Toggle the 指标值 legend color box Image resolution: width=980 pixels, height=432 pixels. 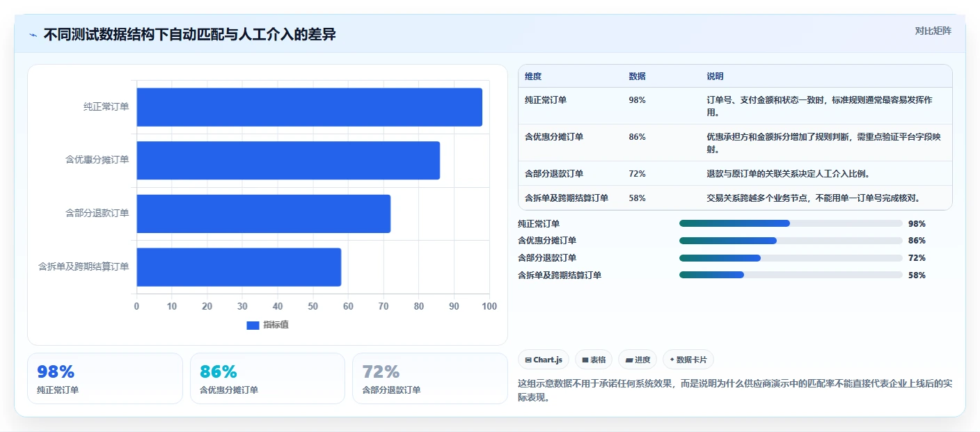click(253, 325)
